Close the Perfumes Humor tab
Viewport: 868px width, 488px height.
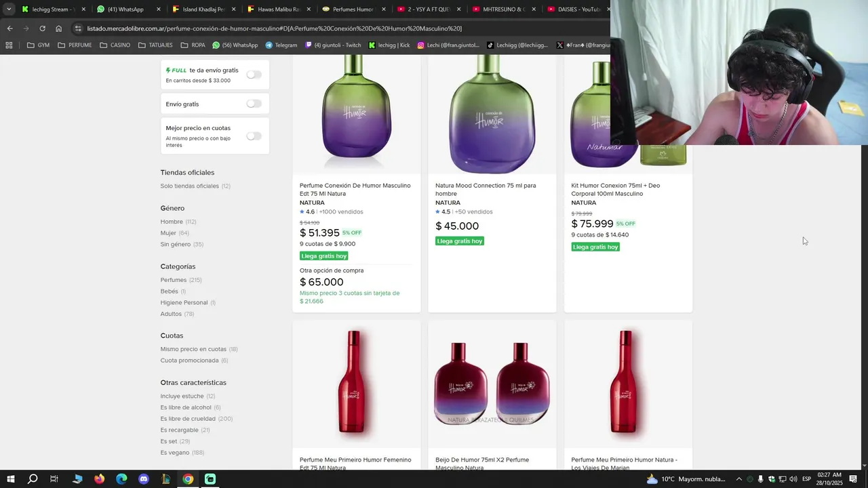coord(384,9)
